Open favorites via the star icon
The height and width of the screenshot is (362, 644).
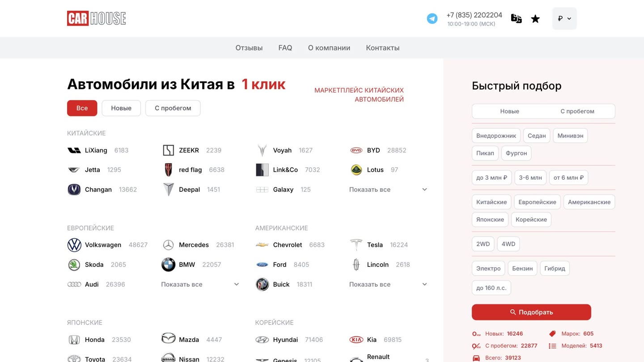[x=535, y=19]
